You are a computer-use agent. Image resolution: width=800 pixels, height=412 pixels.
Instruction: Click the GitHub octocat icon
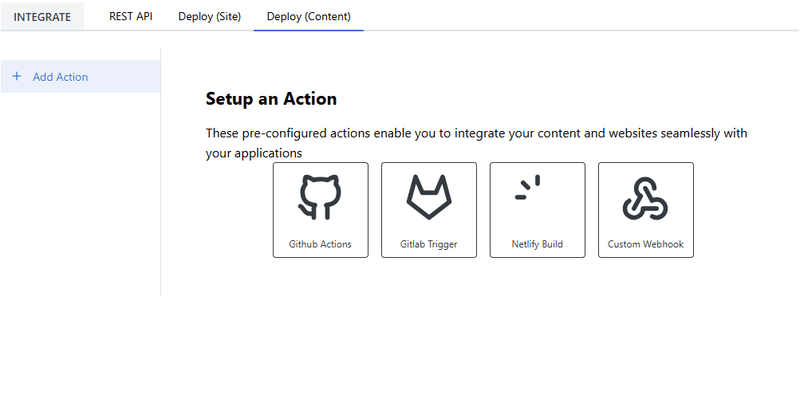320,197
